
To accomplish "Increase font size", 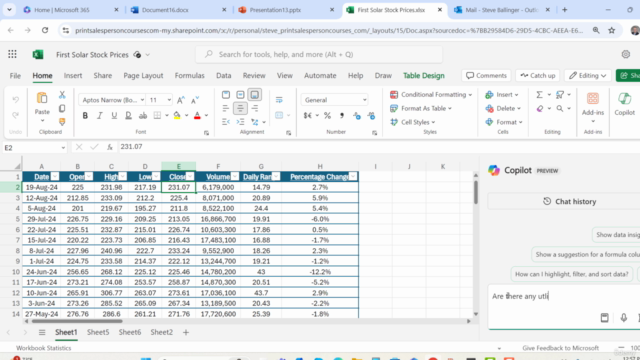I will 181,100.
